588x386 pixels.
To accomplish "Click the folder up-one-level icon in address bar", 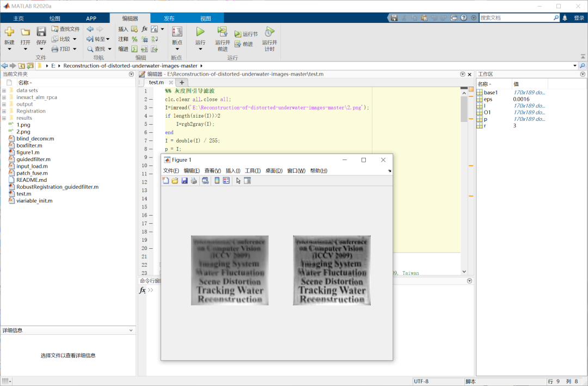I will [x=21, y=66].
